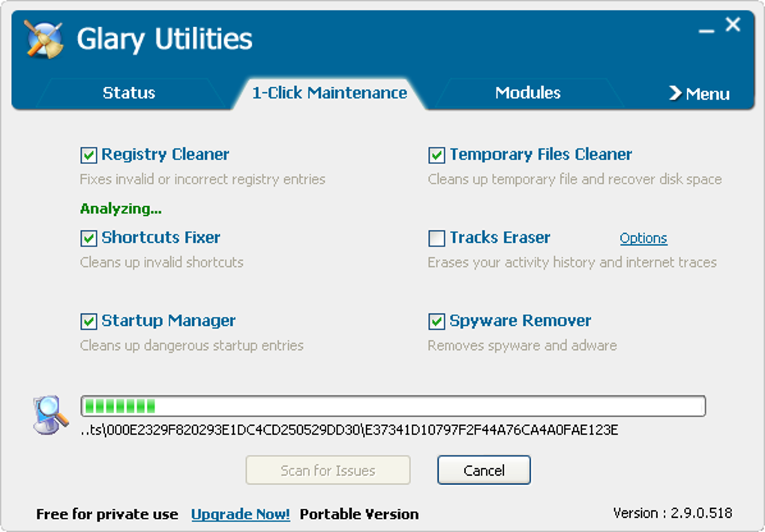Open the Menu in the header
The image size is (765, 532).
699,93
